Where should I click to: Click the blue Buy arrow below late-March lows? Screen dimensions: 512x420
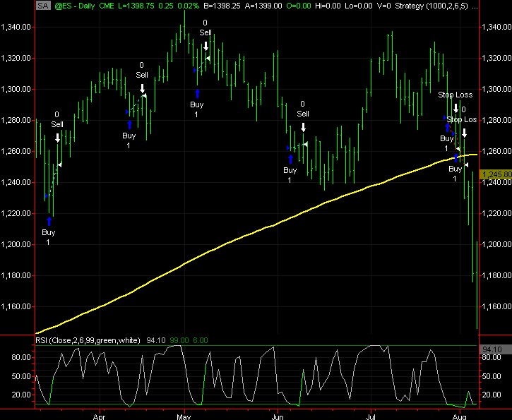49,221
